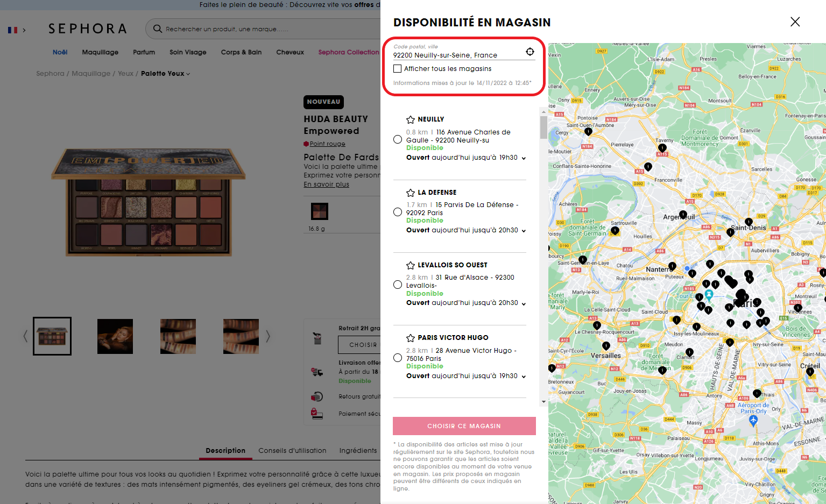
Task: Go to Sephora breadcrumb link
Action: 50,74
